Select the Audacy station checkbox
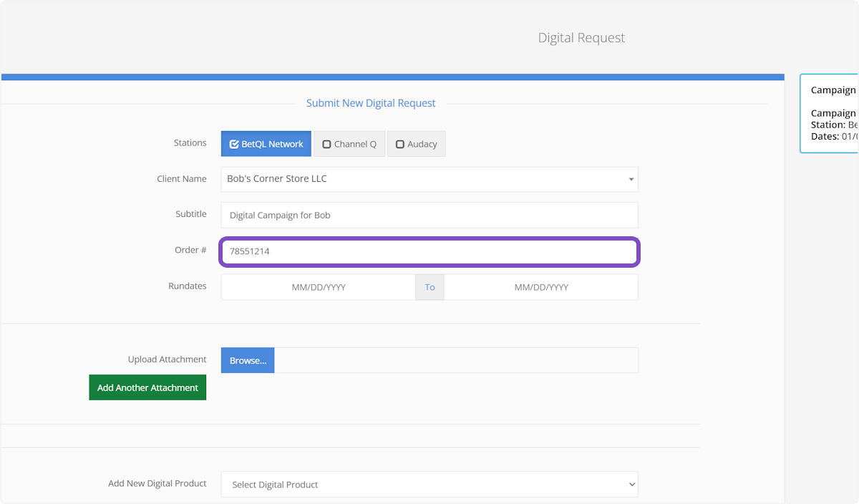The width and height of the screenshot is (859, 504). (416, 144)
